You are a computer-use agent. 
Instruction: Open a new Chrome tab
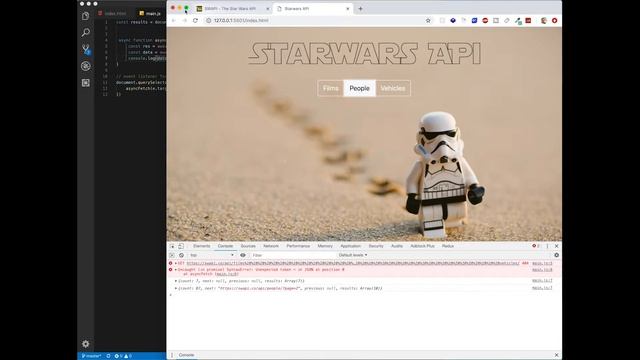(360, 9)
